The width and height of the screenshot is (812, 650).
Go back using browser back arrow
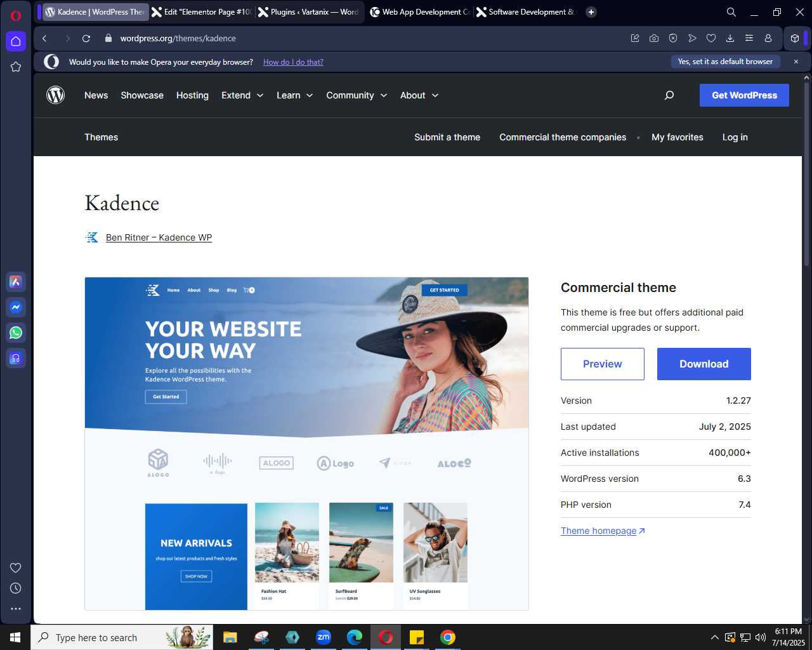45,39
